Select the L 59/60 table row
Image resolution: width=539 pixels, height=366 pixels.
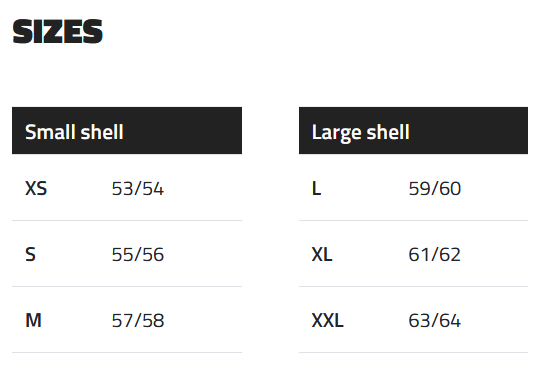(x=413, y=187)
